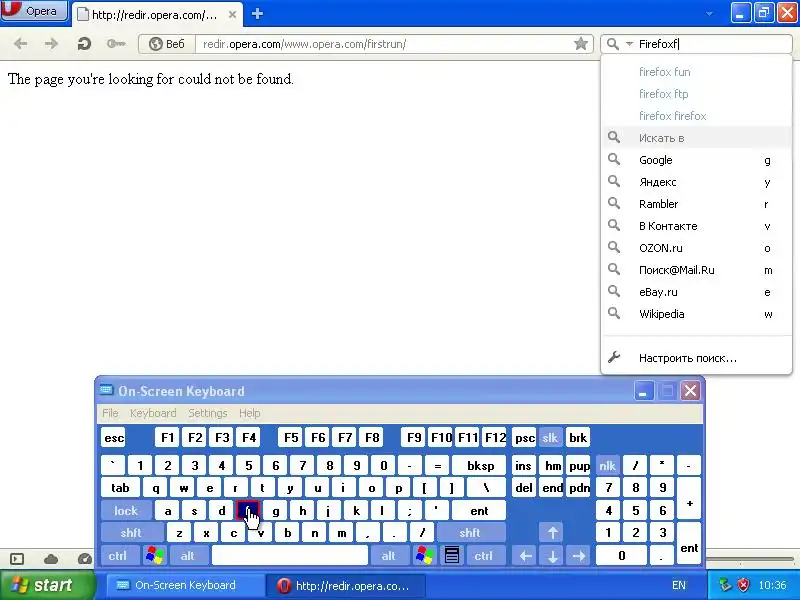Toggle the slk scroll lock key
Viewport: 800px width, 600px height.
pos(550,438)
